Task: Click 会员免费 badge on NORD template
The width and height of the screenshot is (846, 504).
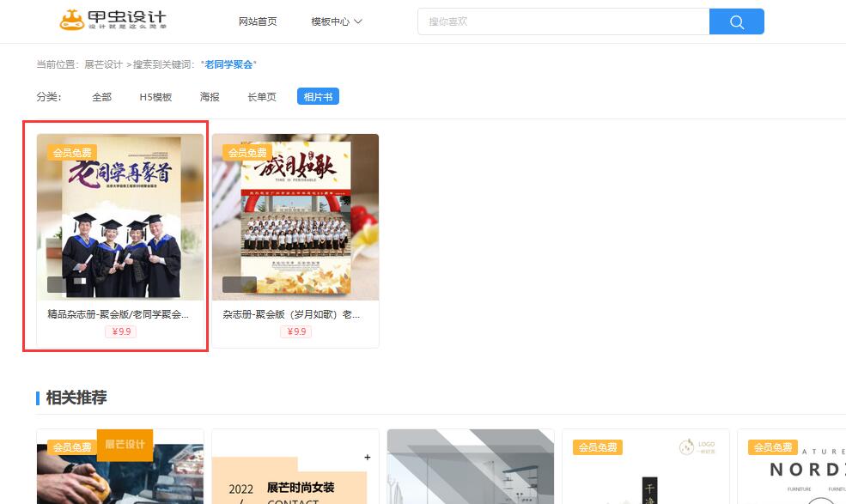Action: (x=773, y=447)
